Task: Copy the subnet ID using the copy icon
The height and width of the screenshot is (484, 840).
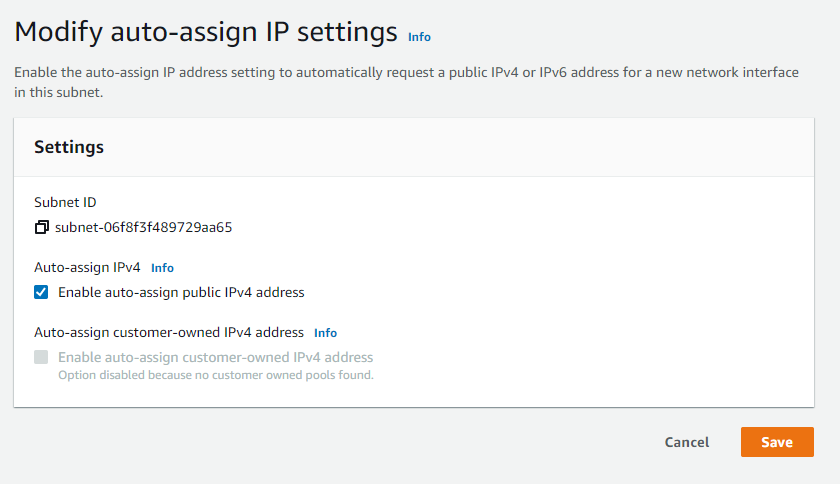Action: point(41,227)
